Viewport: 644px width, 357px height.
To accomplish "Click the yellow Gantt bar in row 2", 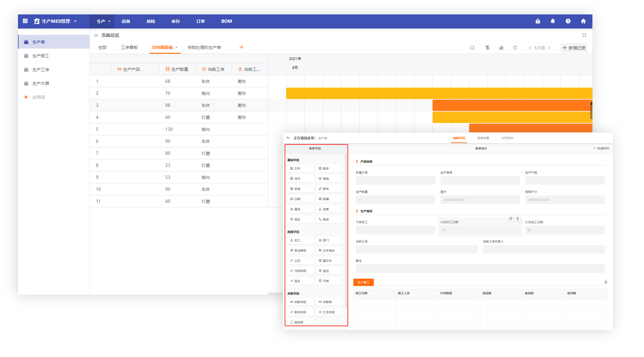I will pyautogui.click(x=438, y=93).
